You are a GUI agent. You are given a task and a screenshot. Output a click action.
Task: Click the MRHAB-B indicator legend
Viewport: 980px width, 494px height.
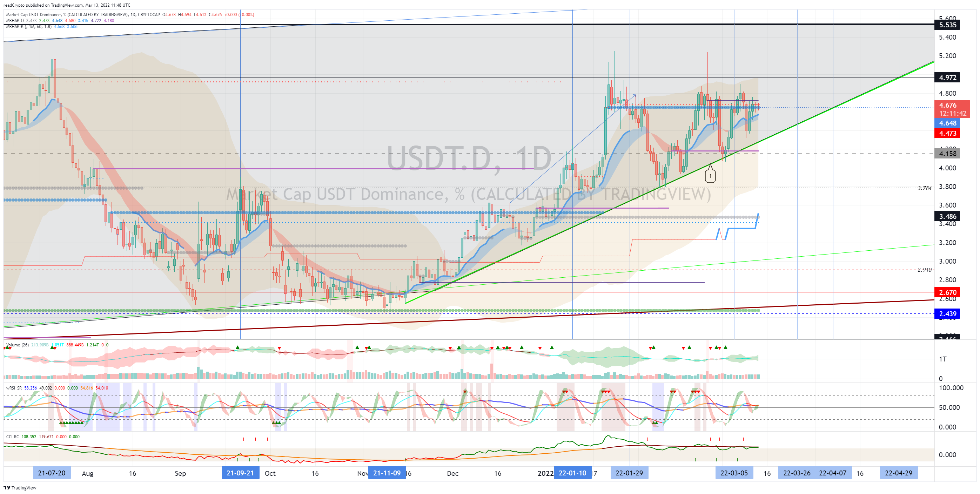click(x=42, y=27)
